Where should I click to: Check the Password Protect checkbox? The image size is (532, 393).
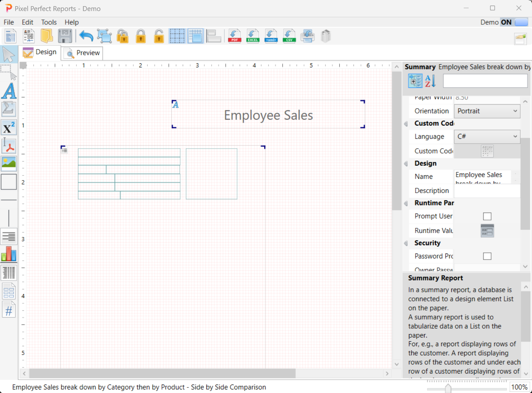click(x=487, y=256)
